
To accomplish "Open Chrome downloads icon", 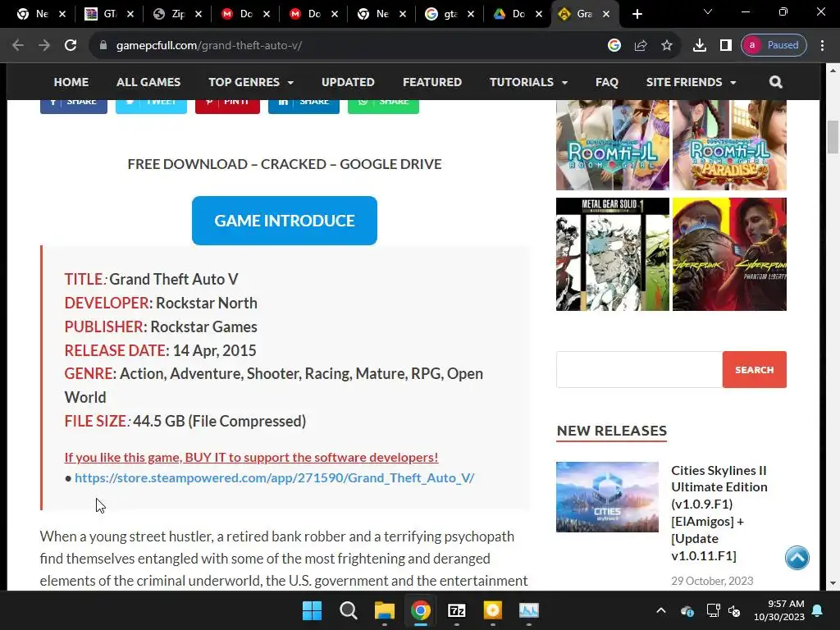I will pyautogui.click(x=699, y=46).
